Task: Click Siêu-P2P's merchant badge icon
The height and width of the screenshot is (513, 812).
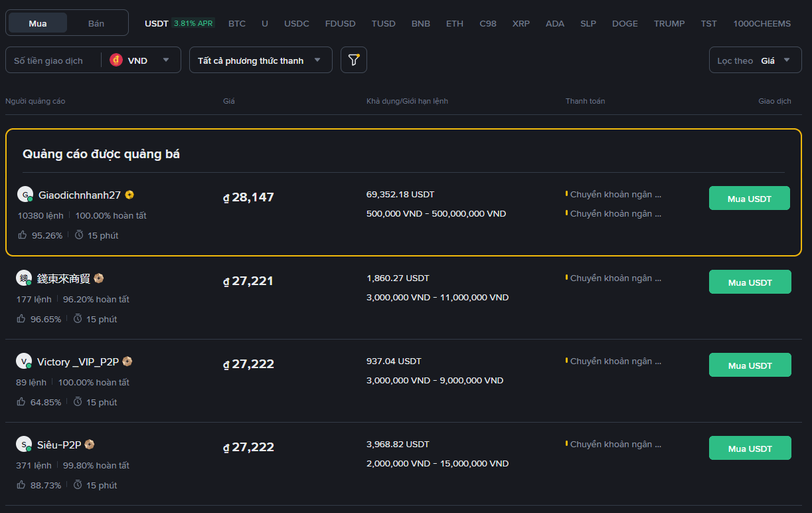Action: [89, 445]
